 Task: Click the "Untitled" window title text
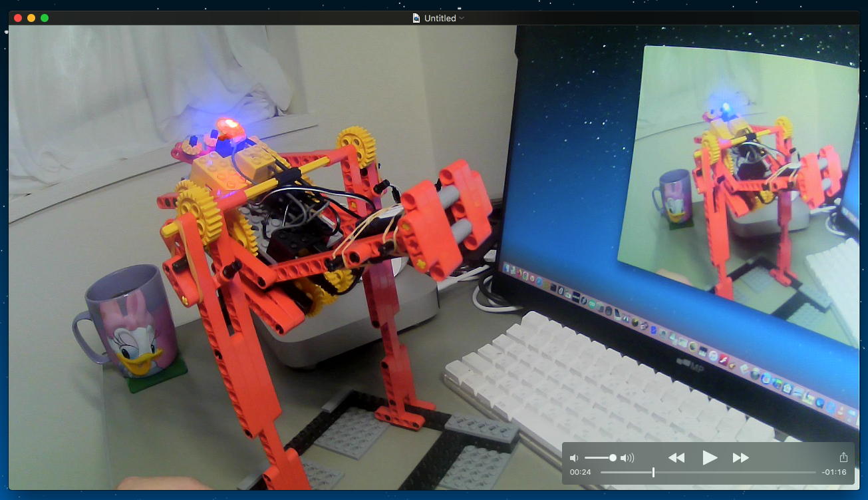coord(440,18)
